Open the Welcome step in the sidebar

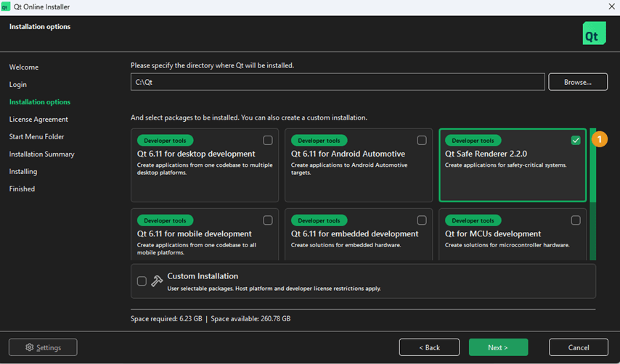[24, 67]
